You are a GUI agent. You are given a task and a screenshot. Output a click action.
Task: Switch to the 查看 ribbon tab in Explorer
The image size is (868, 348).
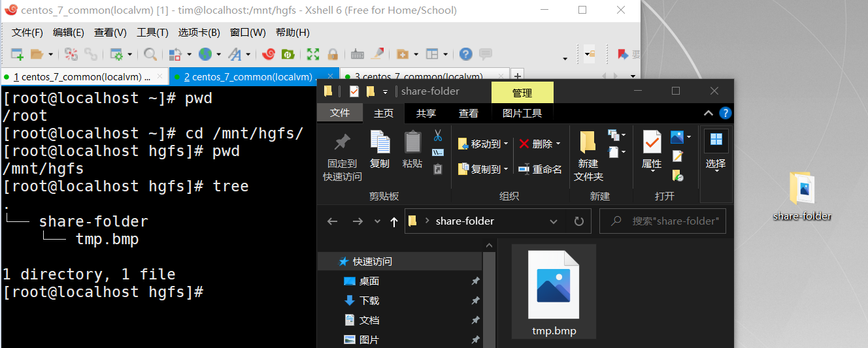click(468, 113)
